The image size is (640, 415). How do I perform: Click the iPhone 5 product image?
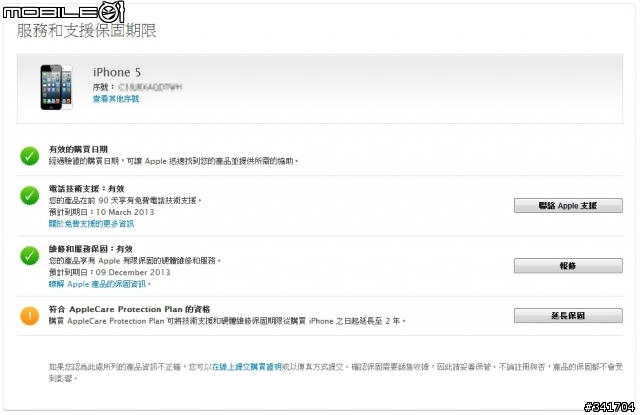56,87
